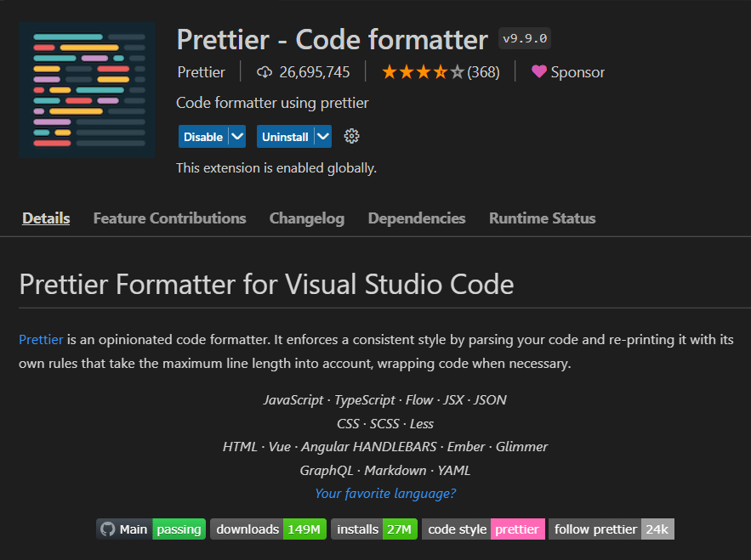Click the v9.9.0 version badge
Viewport: 751px width, 560px height.
tap(524, 38)
